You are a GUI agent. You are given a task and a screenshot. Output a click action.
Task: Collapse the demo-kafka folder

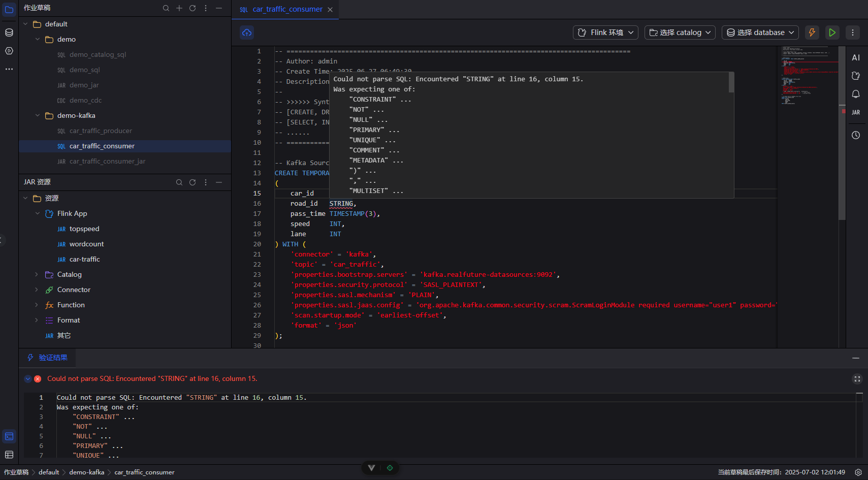[x=38, y=116]
